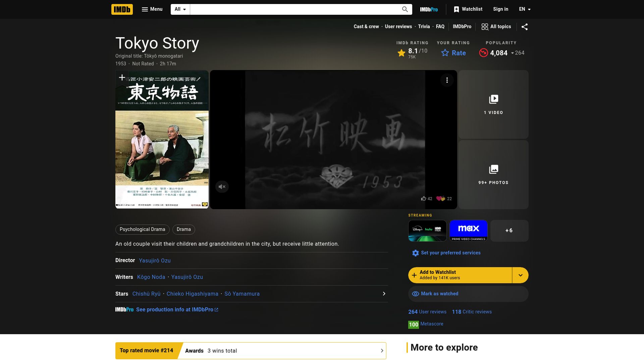Click the magnifying glass search icon
644x362 pixels.
[405, 9]
